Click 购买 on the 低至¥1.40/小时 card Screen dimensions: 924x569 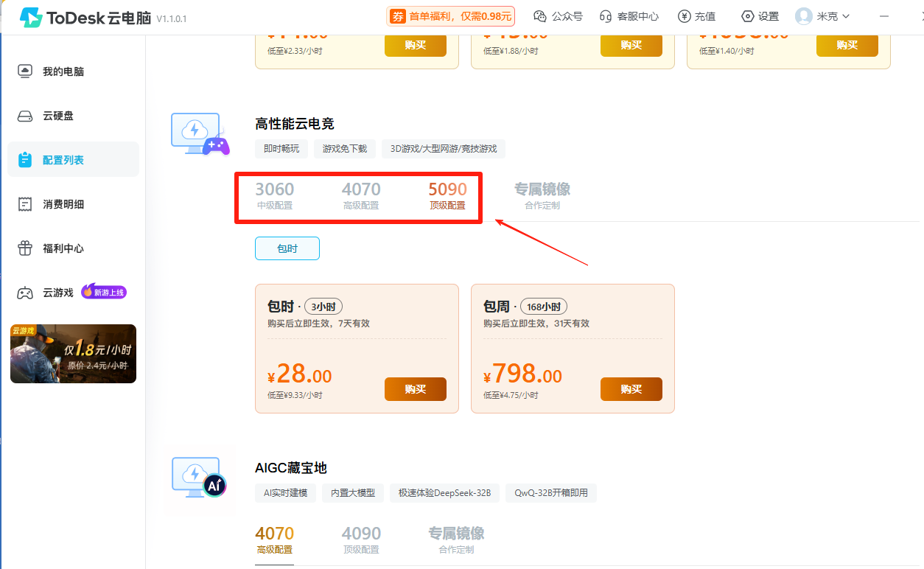coord(847,45)
